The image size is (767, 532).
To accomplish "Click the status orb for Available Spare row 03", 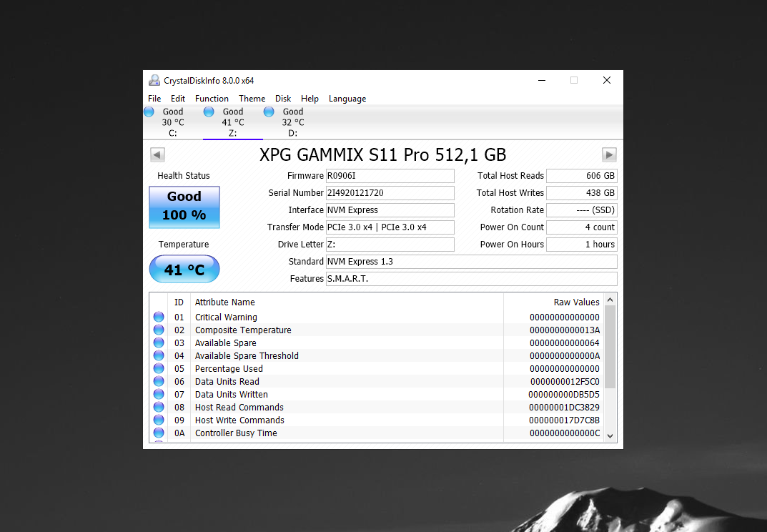I will [x=159, y=343].
